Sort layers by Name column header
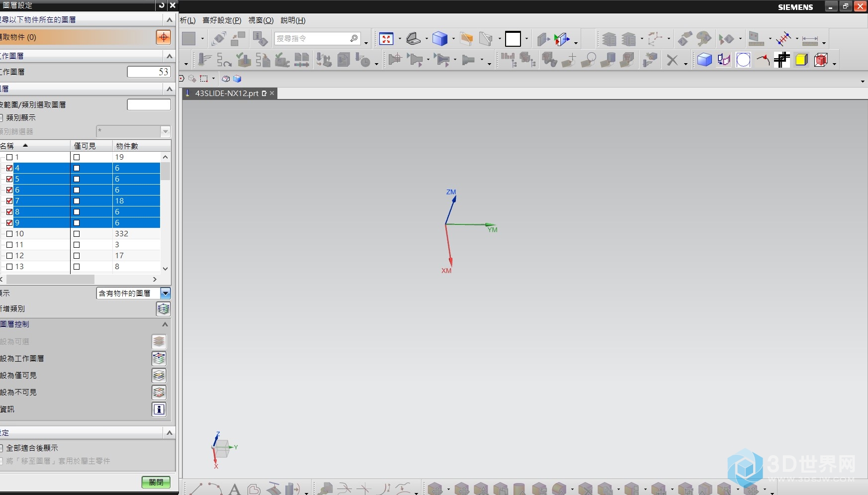868x495 pixels. (35, 146)
